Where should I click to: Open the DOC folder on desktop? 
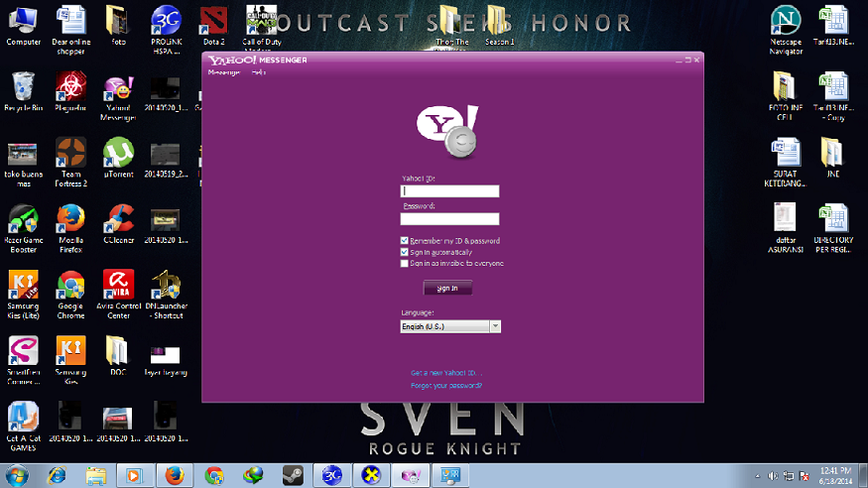pyautogui.click(x=117, y=356)
